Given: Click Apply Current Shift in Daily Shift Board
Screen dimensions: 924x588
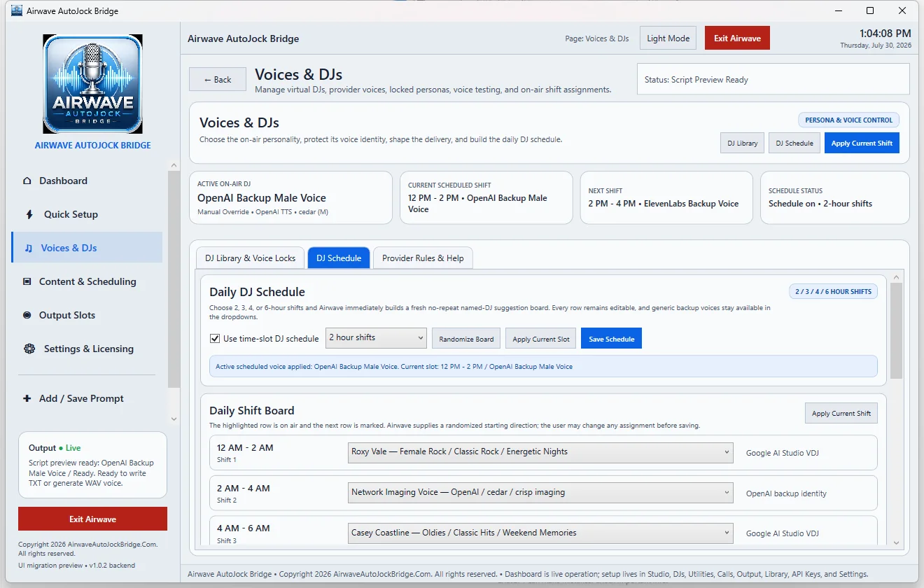Looking at the screenshot, I should pyautogui.click(x=841, y=413).
